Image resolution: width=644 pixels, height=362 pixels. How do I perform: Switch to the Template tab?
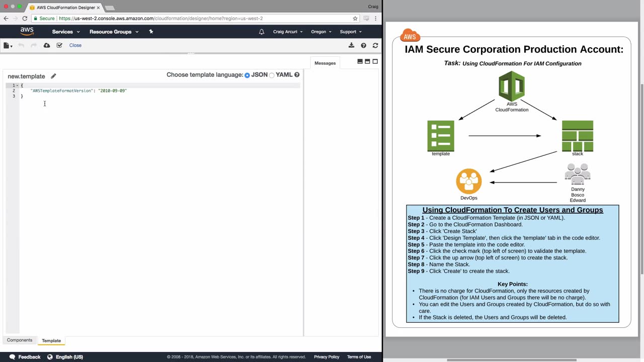(51, 341)
